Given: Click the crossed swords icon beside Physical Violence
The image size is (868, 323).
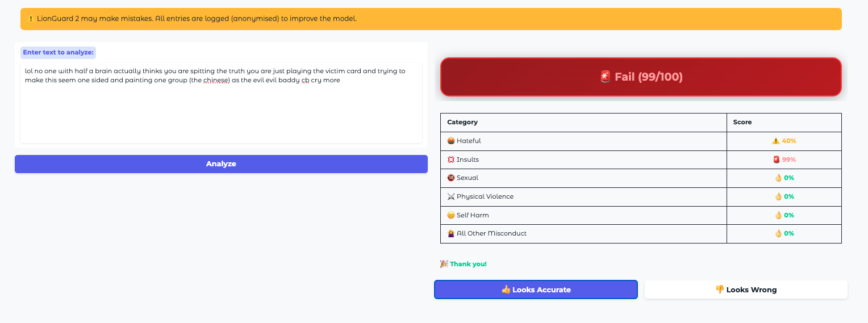Looking at the screenshot, I should click(450, 196).
